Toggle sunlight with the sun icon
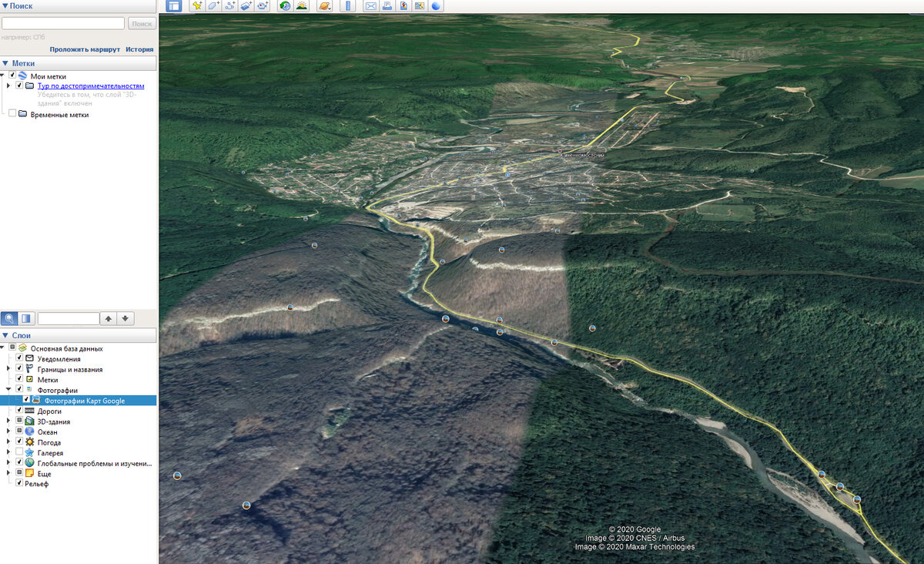The height and width of the screenshot is (564, 924). [301, 5]
